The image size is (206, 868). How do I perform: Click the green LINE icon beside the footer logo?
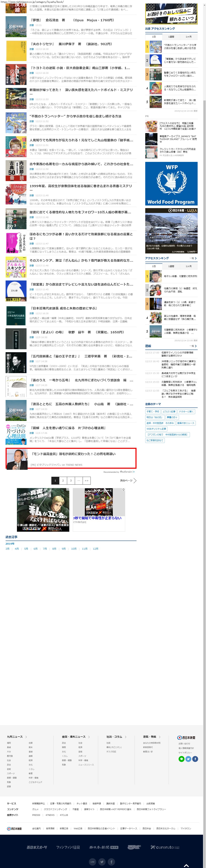[x=181, y=759]
